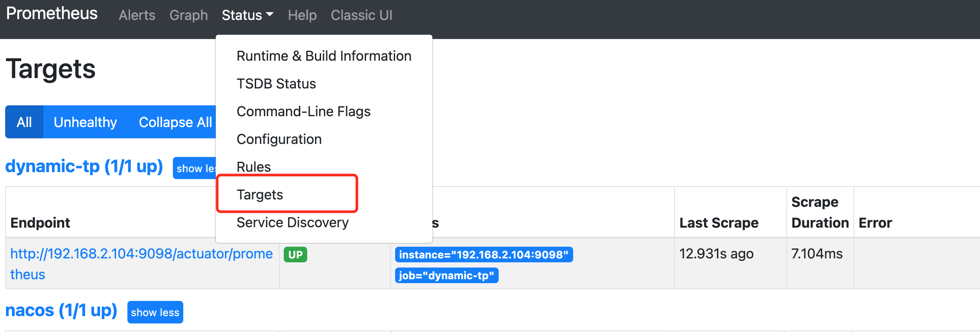
Task: Show All targets filter
Action: pos(24,122)
